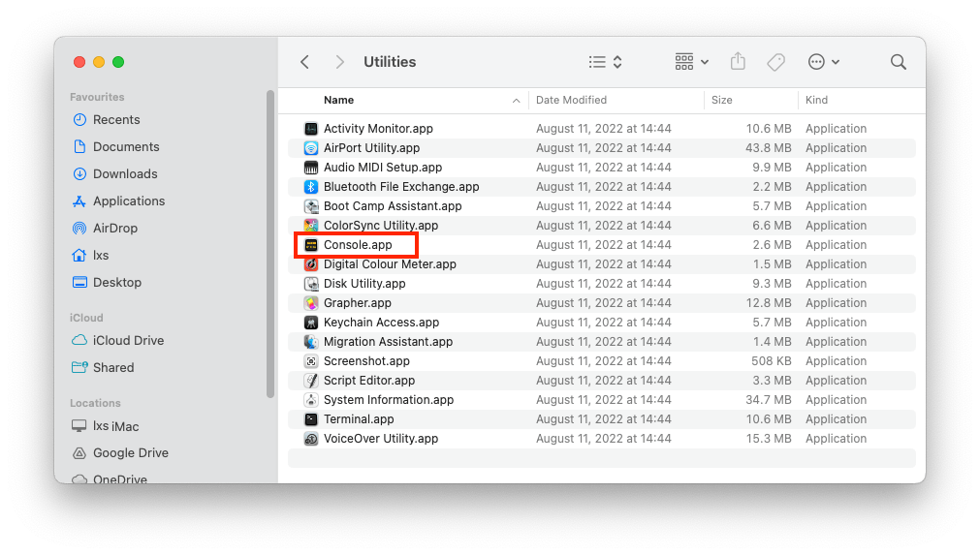Click the Audio MIDI Setup app icon
Image resolution: width=980 pixels, height=555 pixels.
(x=310, y=168)
